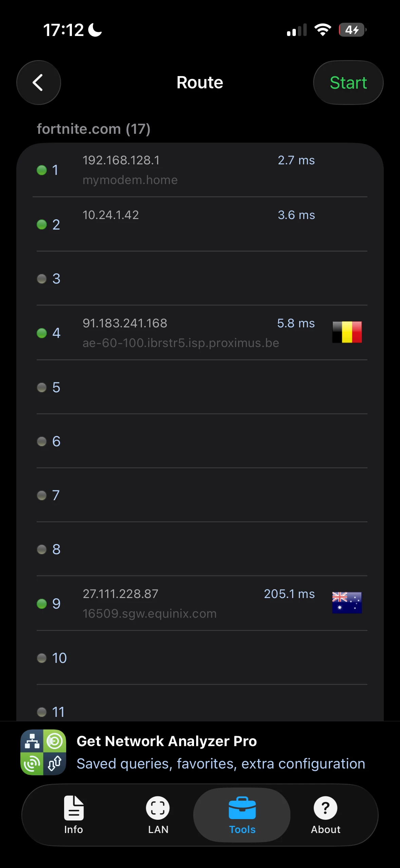Screen dimensions: 400x868
Task: Open the LAN scan icon
Action: click(x=158, y=808)
